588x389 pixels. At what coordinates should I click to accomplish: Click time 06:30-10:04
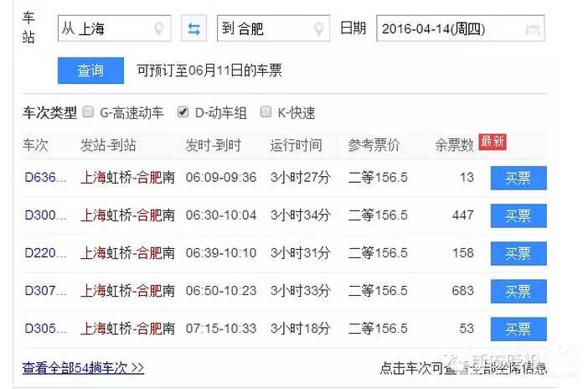tap(221, 215)
